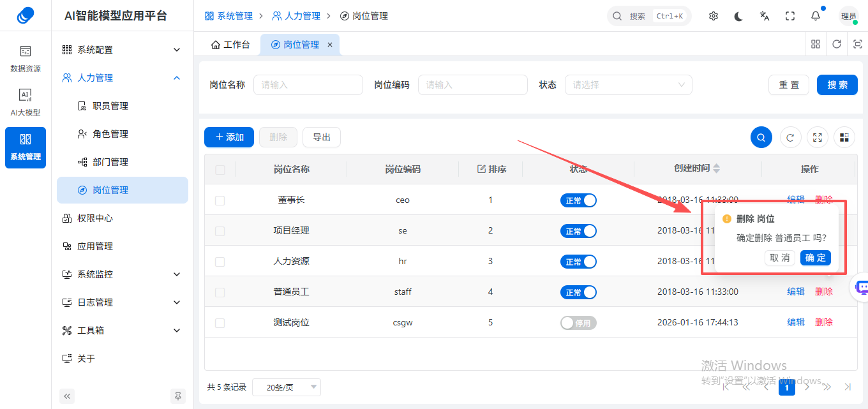868x409 pixels.
Task: Click the 排序 column edit icon
Action: click(x=482, y=169)
